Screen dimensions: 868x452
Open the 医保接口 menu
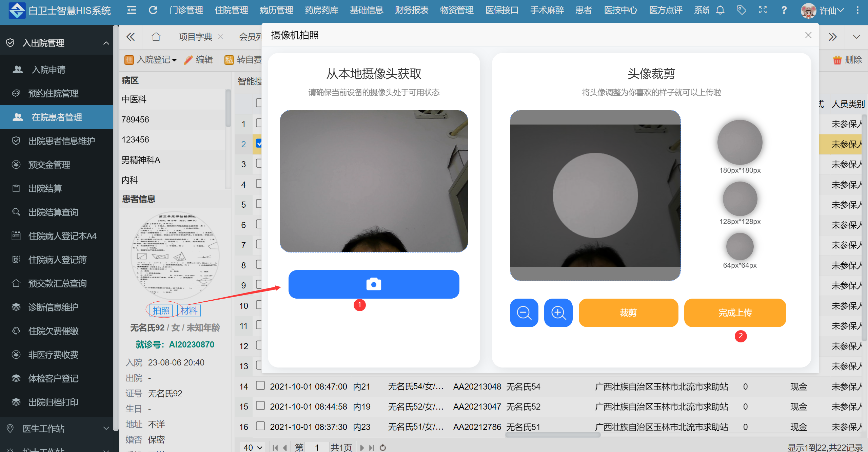pyautogui.click(x=502, y=10)
